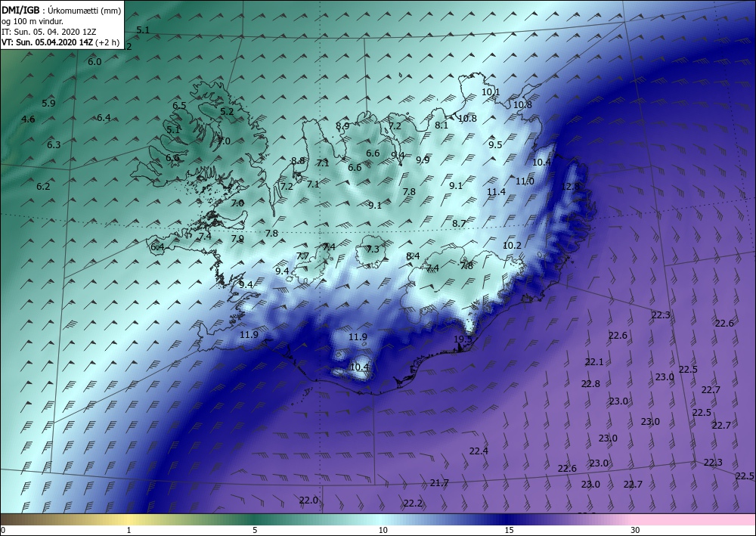Click the 22.0 value near the bottom

point(308,500)
